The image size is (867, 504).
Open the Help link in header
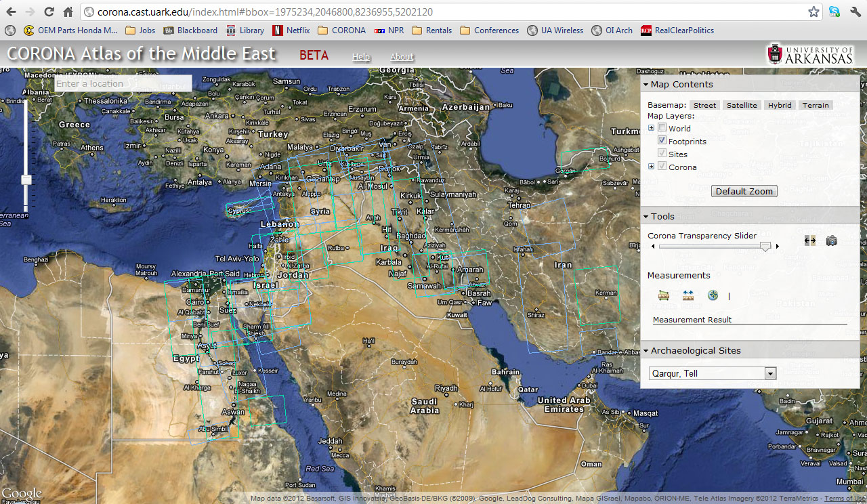tap(361, 57)
